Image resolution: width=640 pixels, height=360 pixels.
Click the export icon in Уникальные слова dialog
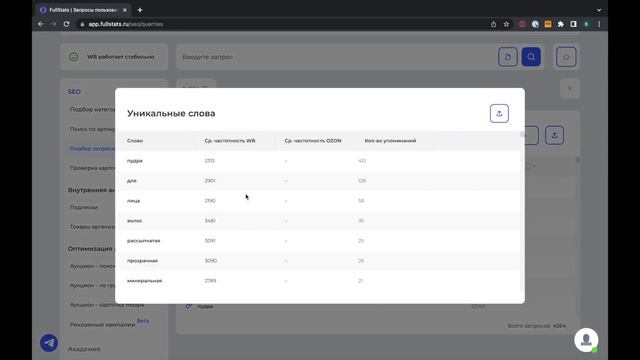pyautogui.click(x=499, y=113)
